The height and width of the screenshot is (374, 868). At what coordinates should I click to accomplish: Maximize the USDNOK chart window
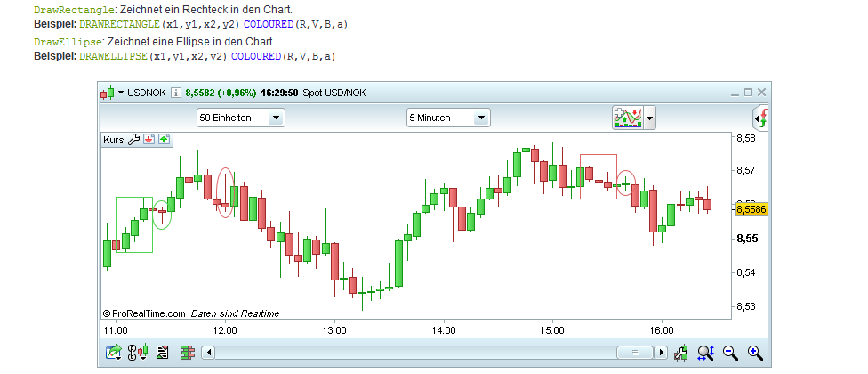coord(749,93)
